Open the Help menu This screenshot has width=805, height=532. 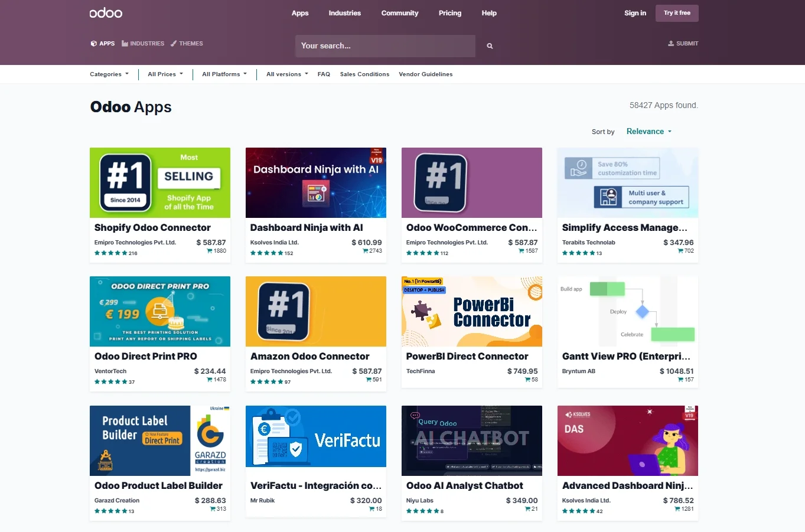[489, 13]
